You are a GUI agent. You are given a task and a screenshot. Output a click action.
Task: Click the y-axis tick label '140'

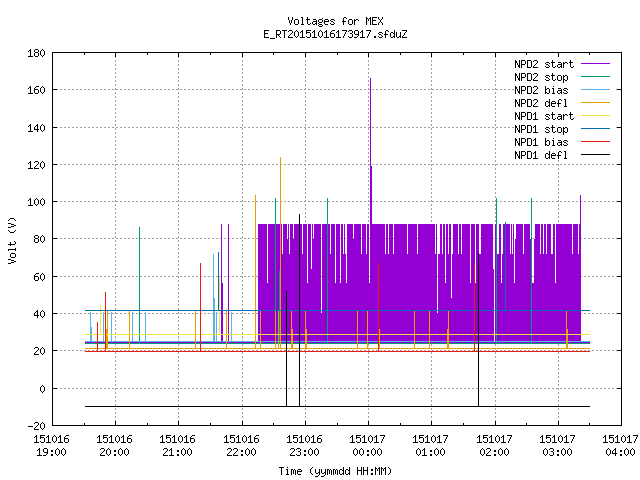click(x=36, y=128)
